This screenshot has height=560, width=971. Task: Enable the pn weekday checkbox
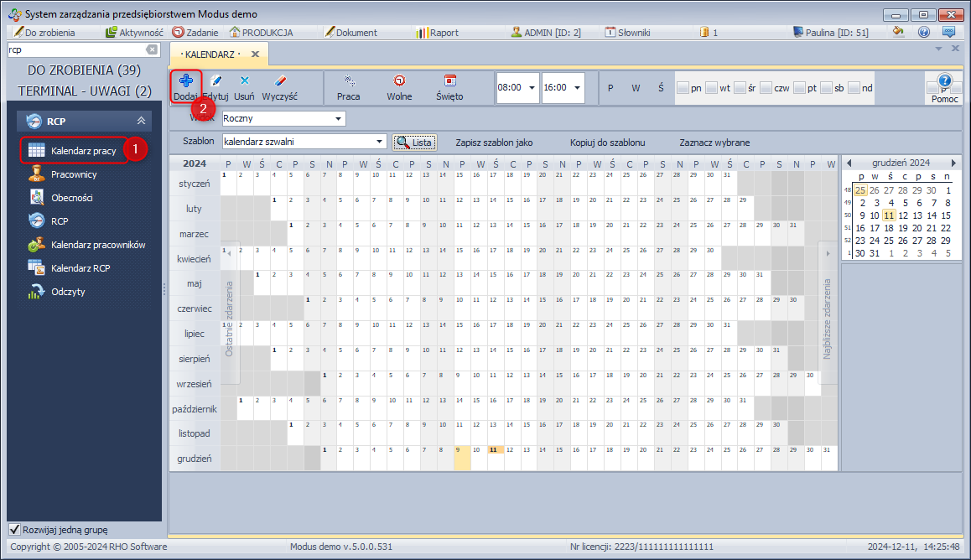(683, 88)
